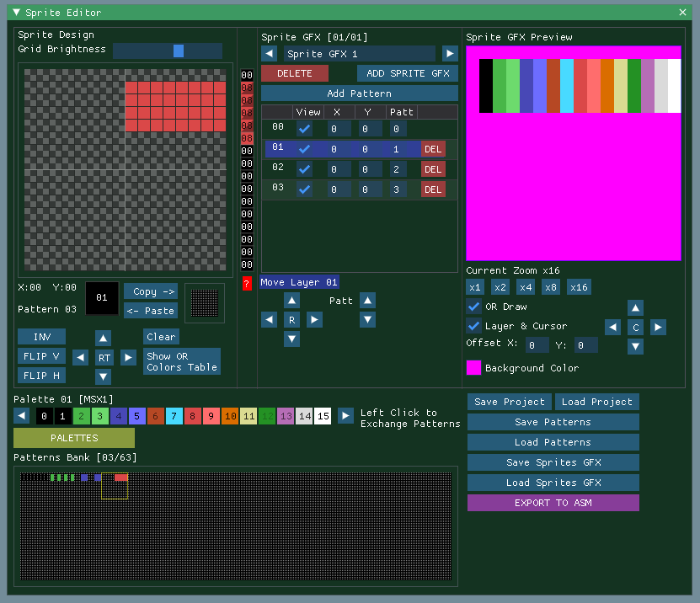The height and width of the screenshot is (603, 700).
Task: Switch preview zoom to x1
Action: [x=474, y=286]
